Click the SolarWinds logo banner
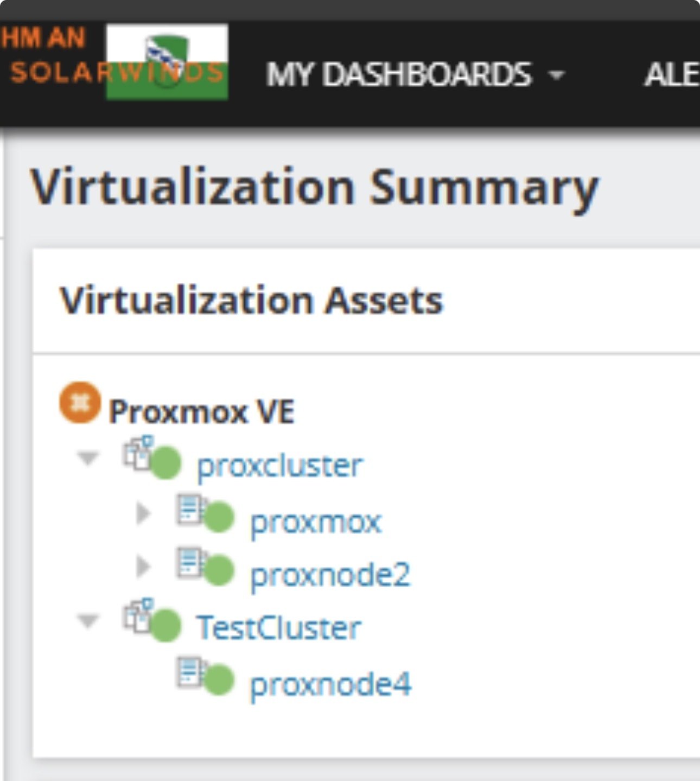This screenshot has width=700, height=781. click(x=114, y=62)
